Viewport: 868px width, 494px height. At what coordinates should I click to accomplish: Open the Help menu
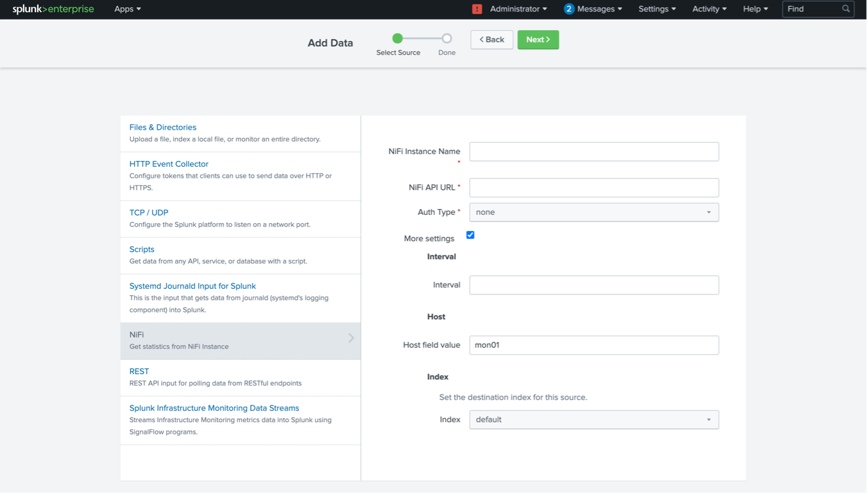(x=756, y=9)
